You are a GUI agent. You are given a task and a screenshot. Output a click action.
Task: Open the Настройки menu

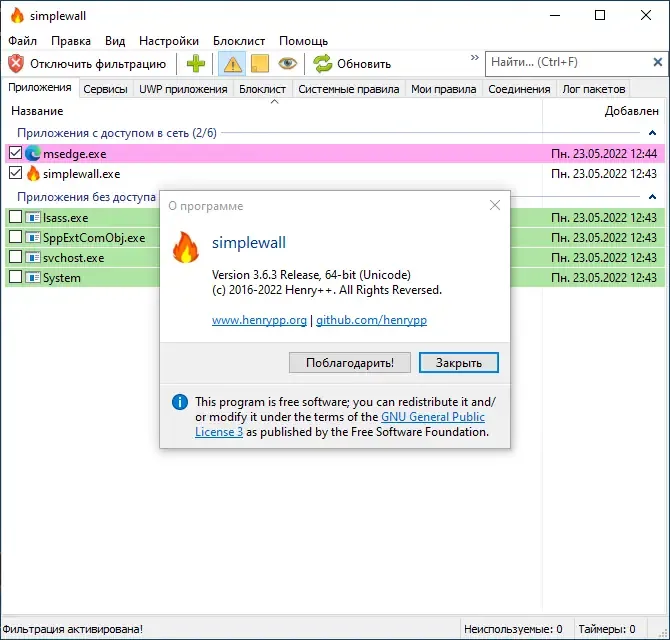[x=169, y=41]
